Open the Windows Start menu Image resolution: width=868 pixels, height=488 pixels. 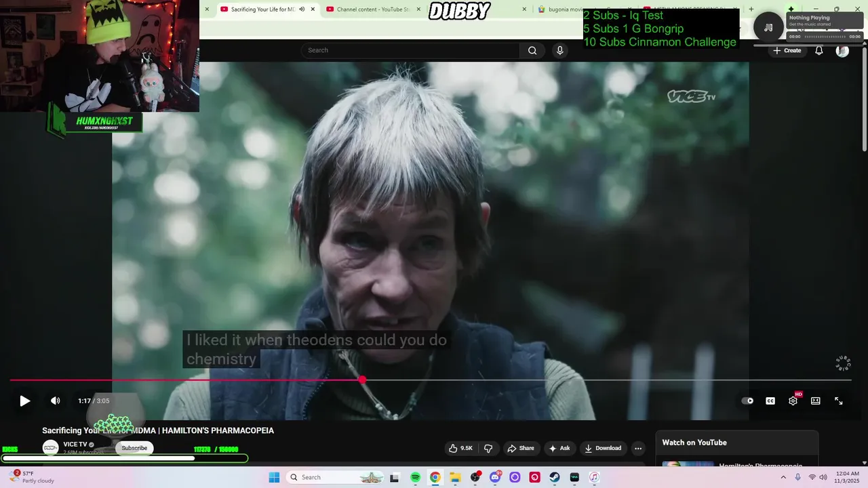(274, 477)
